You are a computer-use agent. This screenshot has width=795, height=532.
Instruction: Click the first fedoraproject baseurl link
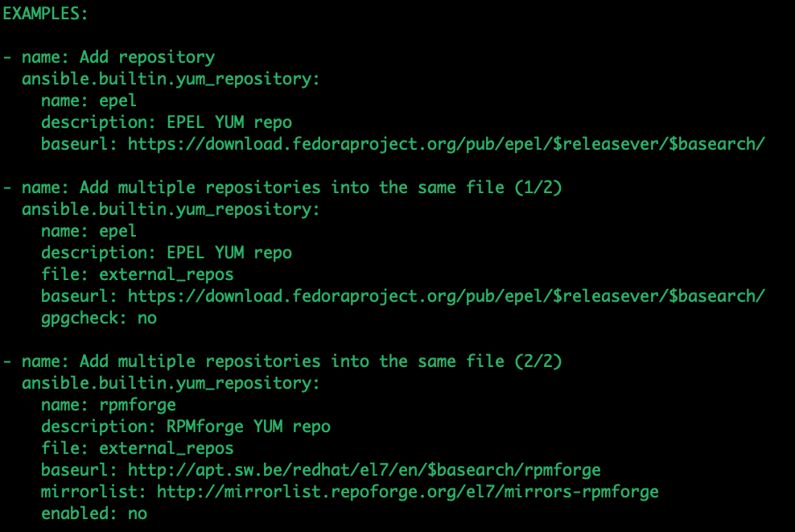446,144
